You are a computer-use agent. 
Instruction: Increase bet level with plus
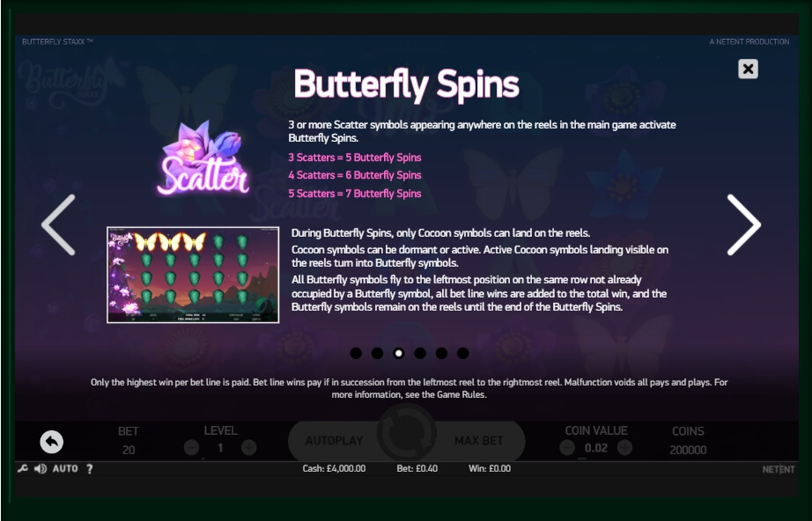pos(248,448)
